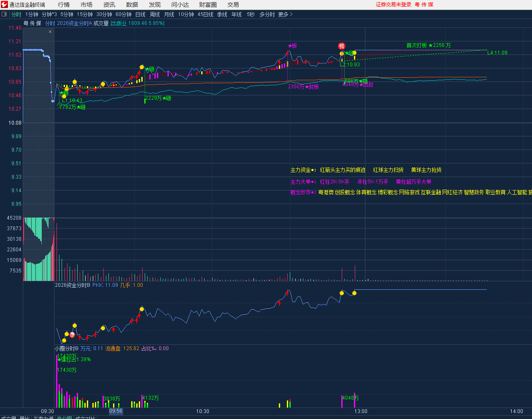Click the red 榜 badge on the chart
The image size is (532, 419).
pyautogui.click(x=342, y=46)
